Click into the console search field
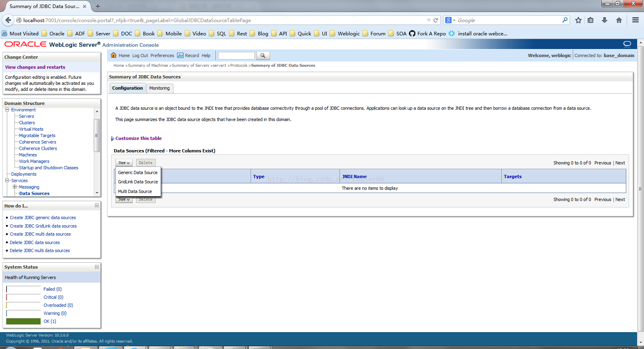 pos(236,55)
